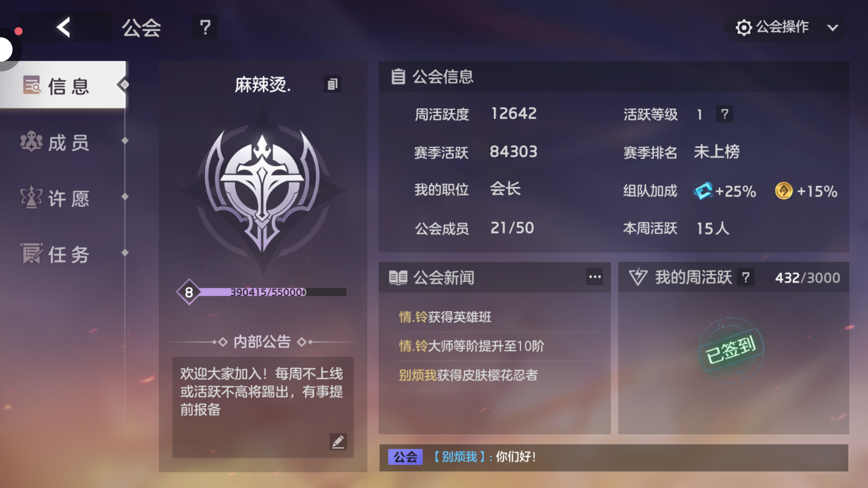Click the help icon beside 活跃等级
Viewport: 868px width, 488px height.
pos(724,114)
